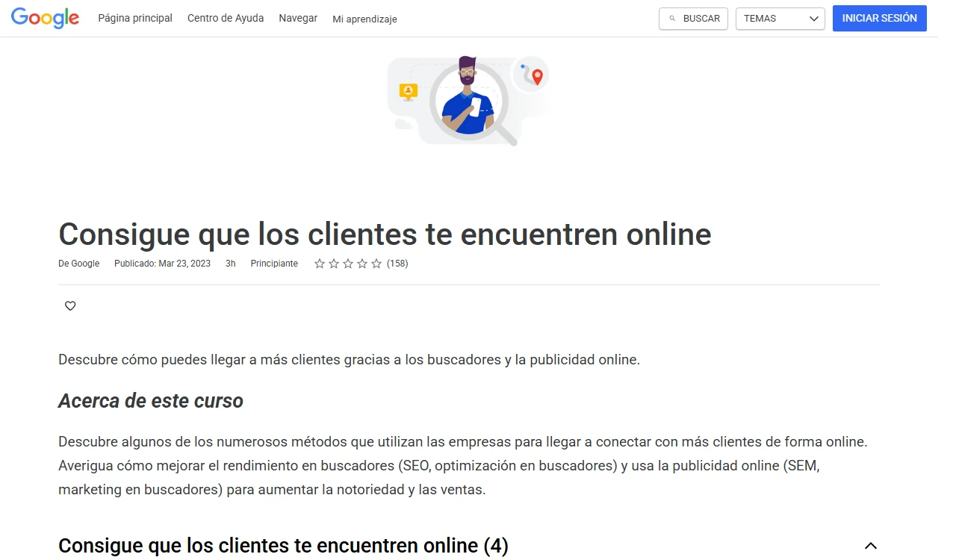Collapse the course modules section chevron

[x=871, y=546]
